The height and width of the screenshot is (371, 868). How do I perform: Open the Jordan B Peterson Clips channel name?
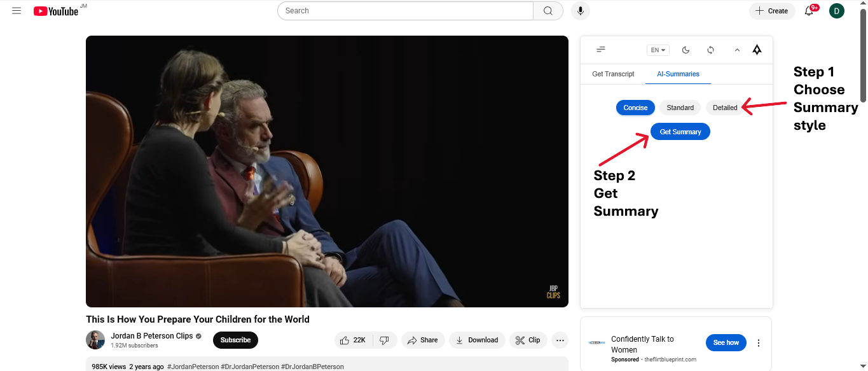[152, 335]
